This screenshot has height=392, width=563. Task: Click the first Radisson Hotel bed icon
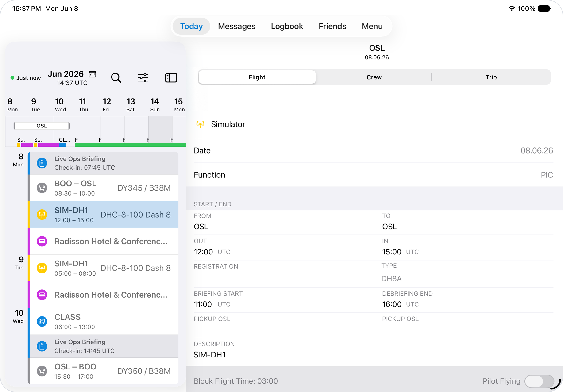pos(42,242)
